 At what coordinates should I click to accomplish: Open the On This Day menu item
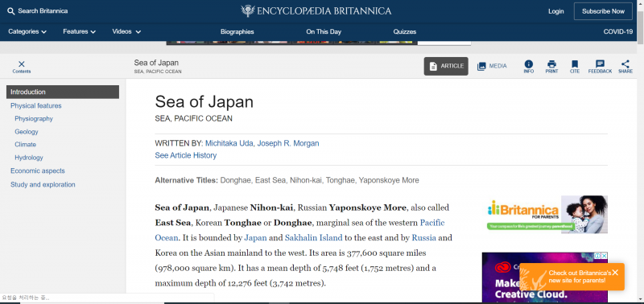[324, 31]
